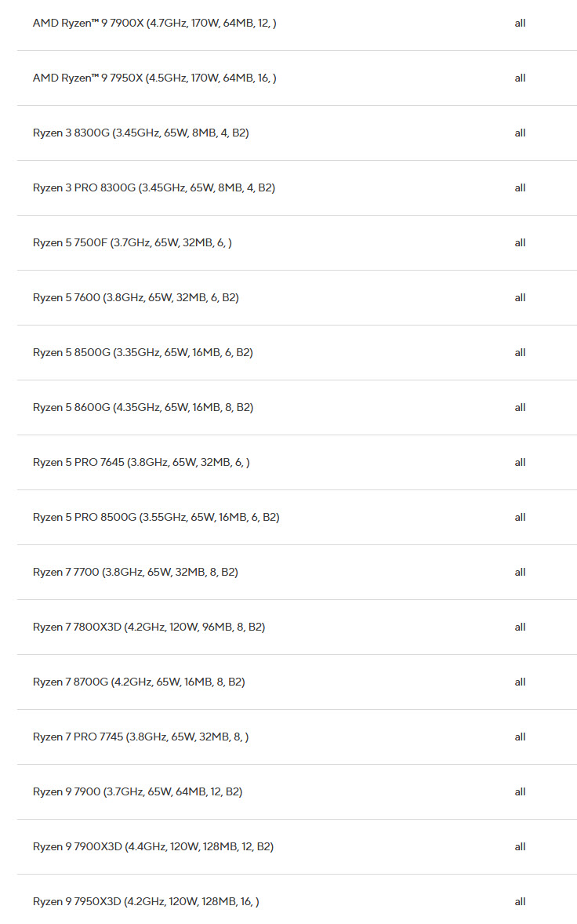Select the AMD Ryzen 9 7950X row text

[x=154, y=78]
